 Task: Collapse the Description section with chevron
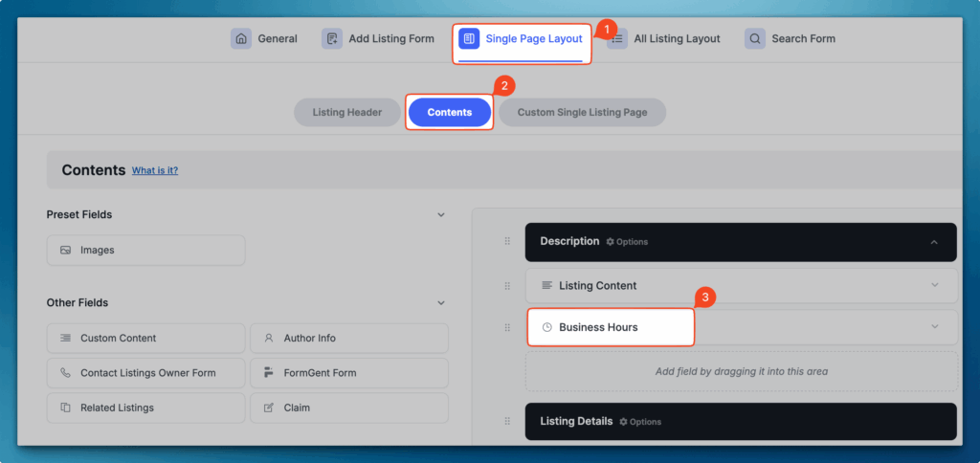[934, 242]
